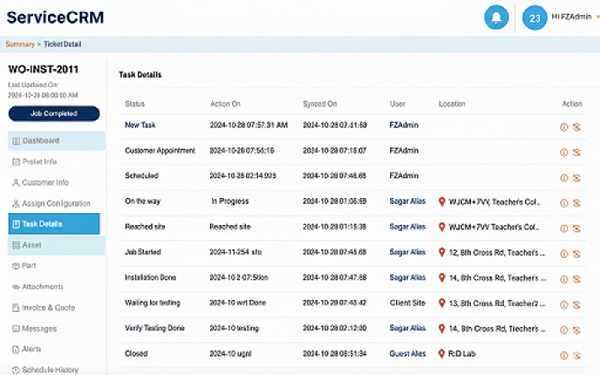Click the info icon in the On the way row

564,203
